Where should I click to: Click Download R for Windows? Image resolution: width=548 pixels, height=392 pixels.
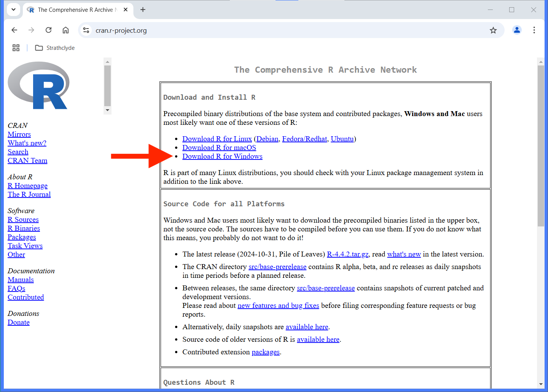tap(222, 156)
